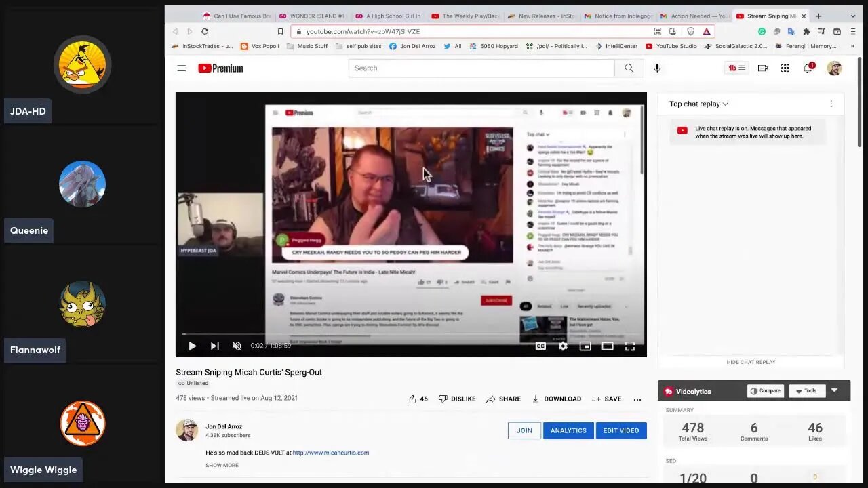The width and height of the screenshot is (868, 488).
Task: Open chat options three-dot menu
Action: (x=831, y=104)
